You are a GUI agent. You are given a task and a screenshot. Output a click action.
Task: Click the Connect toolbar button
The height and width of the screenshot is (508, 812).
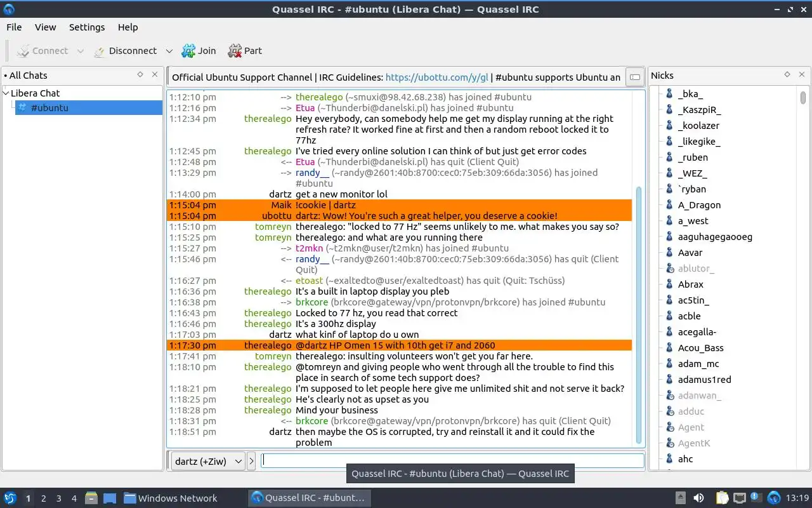point(42,51)
